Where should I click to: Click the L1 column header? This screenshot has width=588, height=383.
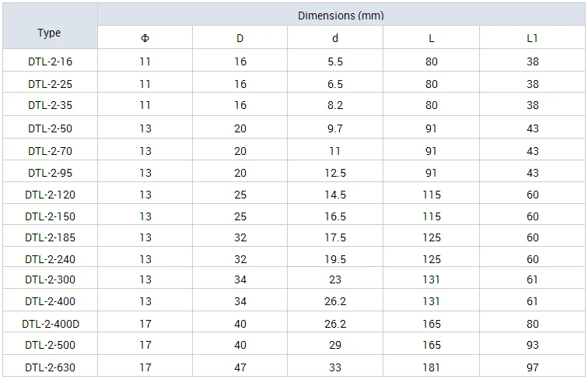pos(532,38)
